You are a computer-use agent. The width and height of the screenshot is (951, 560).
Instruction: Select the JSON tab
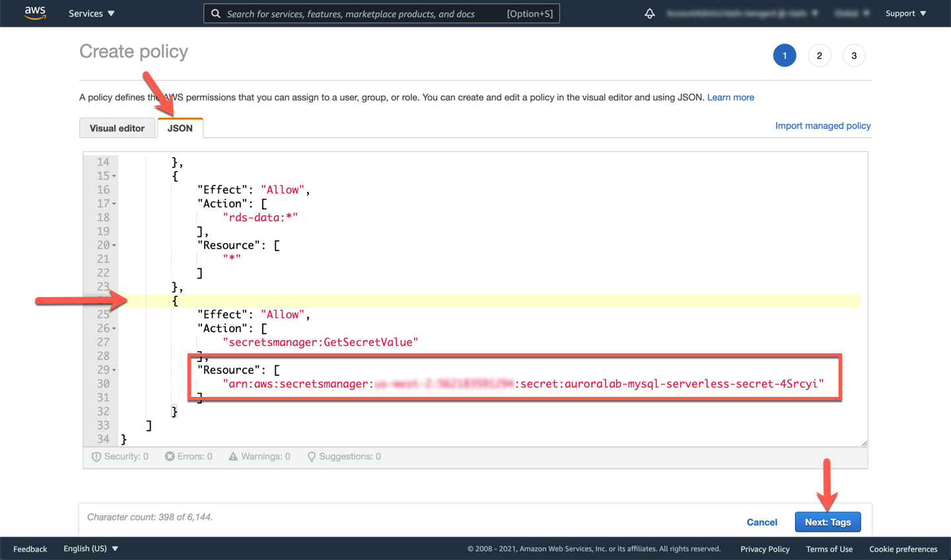click(x=180, y=128)
